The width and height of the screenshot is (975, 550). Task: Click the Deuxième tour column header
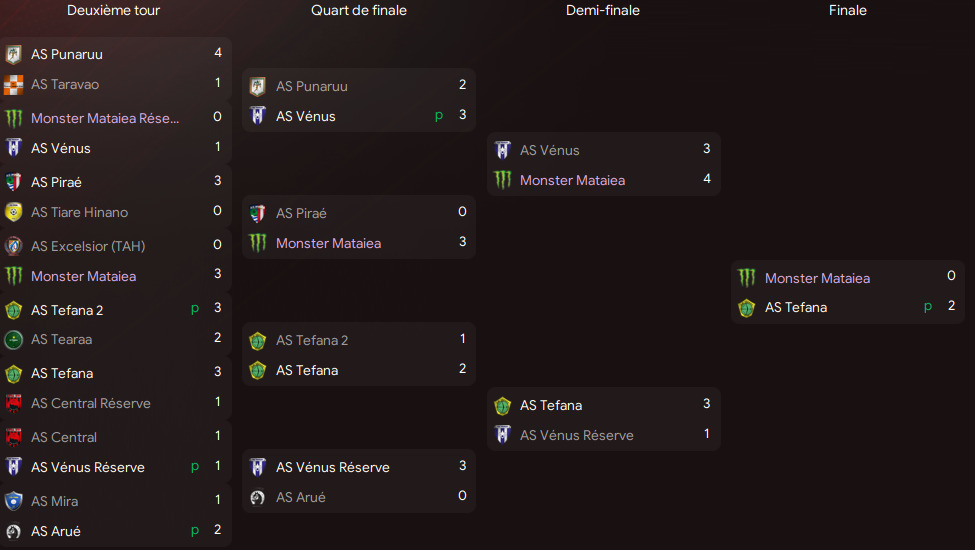113,10
